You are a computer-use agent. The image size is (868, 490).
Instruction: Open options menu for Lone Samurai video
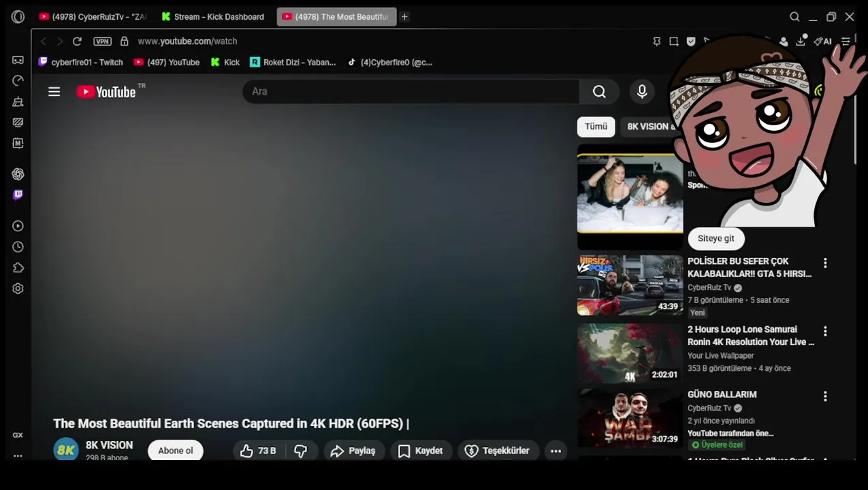[x=825, y=331]
